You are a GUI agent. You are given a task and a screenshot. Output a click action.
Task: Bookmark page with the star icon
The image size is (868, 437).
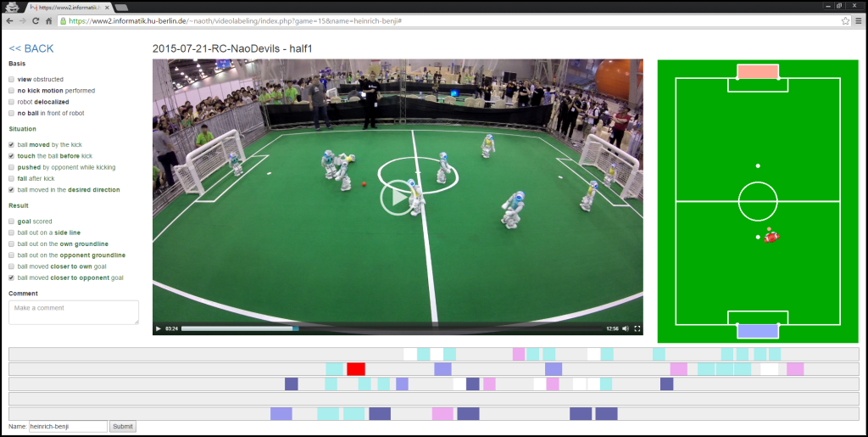(x=845, y=20)
